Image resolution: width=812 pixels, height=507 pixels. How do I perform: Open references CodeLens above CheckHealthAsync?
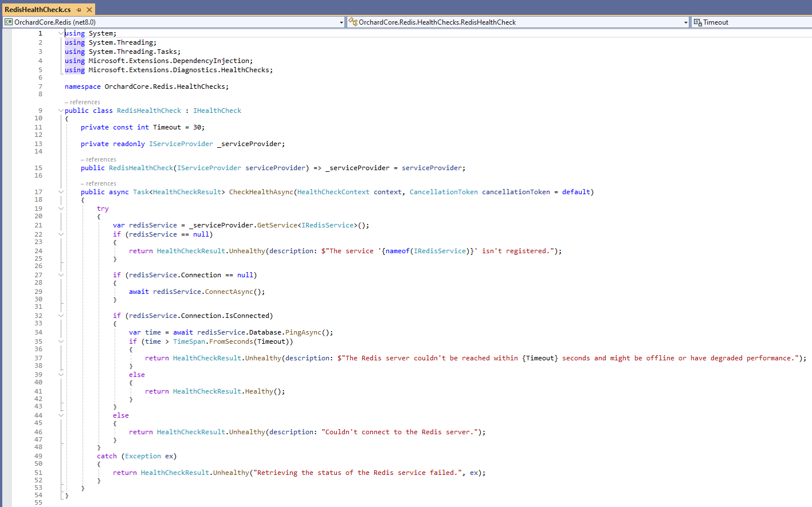pos(99,183)
